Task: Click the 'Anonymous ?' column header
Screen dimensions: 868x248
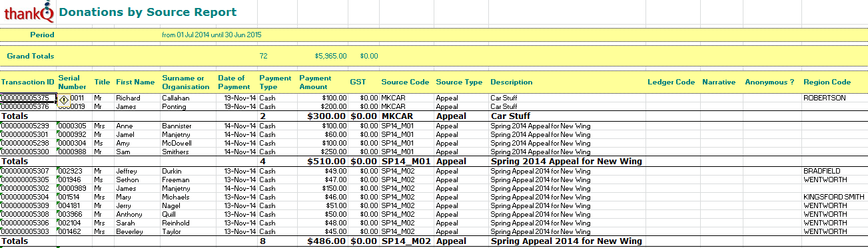Action: click(x=769, y=82)
